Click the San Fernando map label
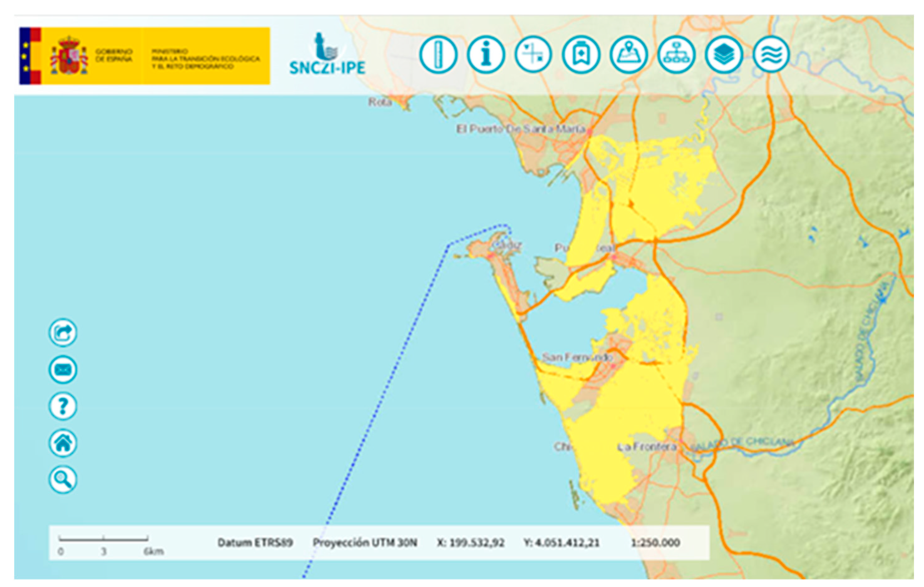This screenshot has width=924, height=587. (x=577, y=358)
